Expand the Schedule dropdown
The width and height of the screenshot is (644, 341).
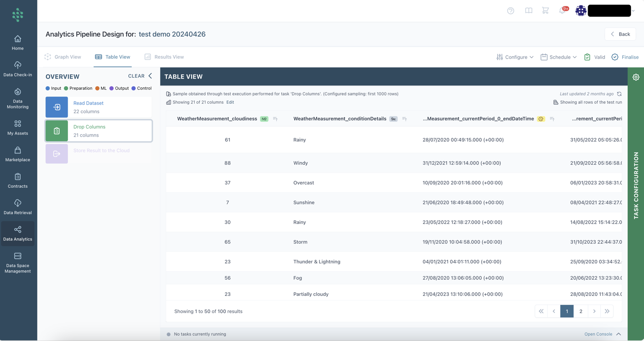pos(559,57)
